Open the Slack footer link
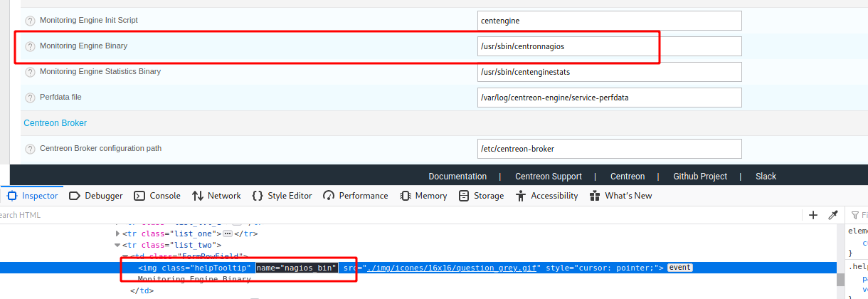 766,177
